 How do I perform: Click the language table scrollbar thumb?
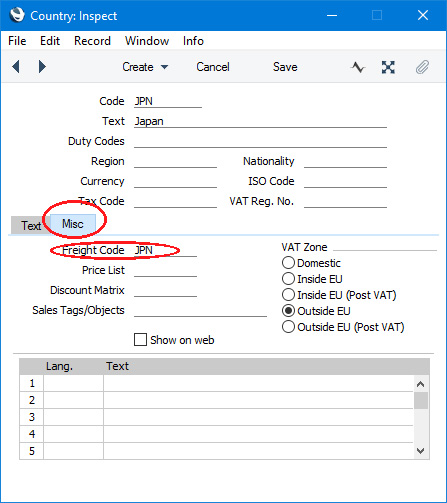tap(421, 400)
